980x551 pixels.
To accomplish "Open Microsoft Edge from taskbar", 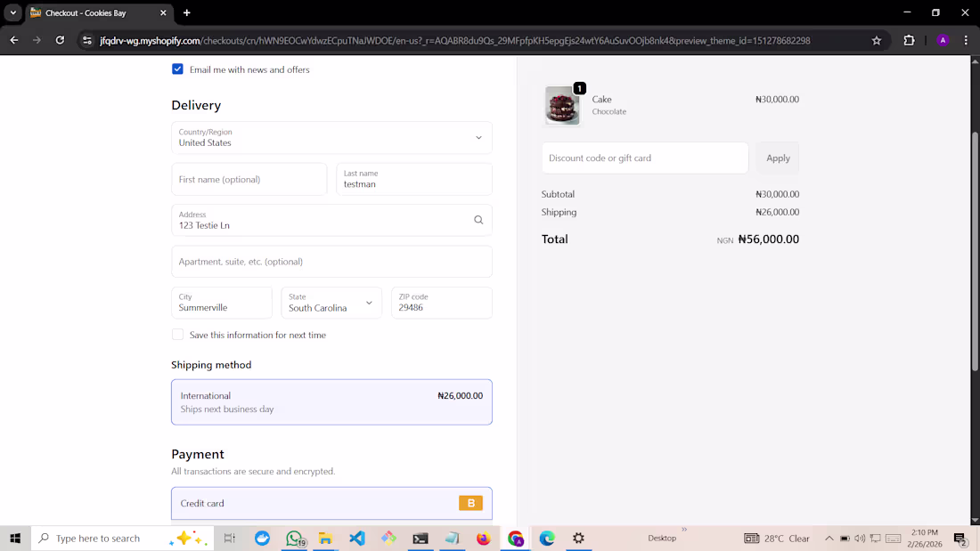I will [547, 538].
